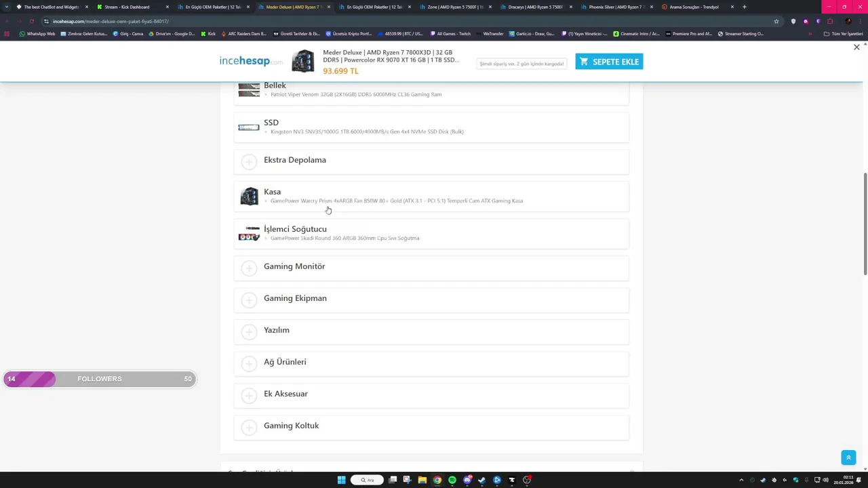This screenshot has height=488, width=868.
Task: Click the 93.699 TL price text
Action: (x=340, y=71)
